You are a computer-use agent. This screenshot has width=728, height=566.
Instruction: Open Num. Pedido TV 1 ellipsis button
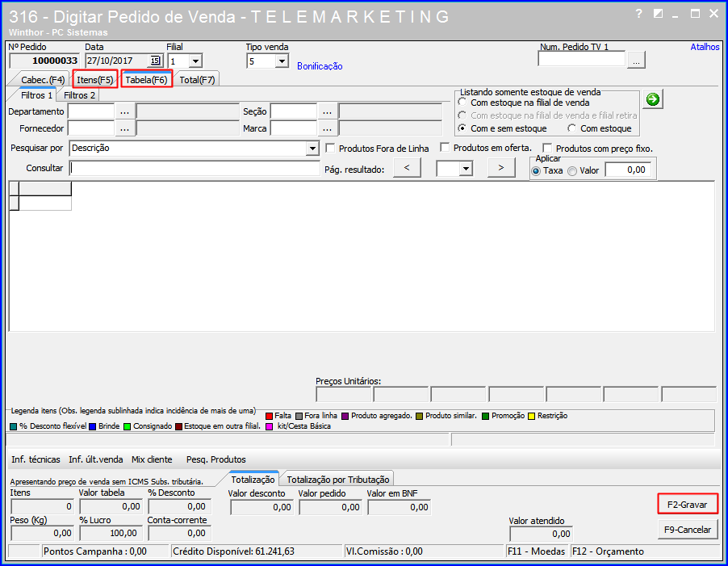(636, 61)
